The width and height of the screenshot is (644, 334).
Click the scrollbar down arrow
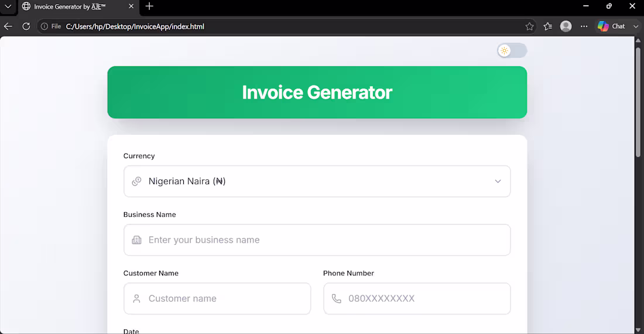pos(638,330)
